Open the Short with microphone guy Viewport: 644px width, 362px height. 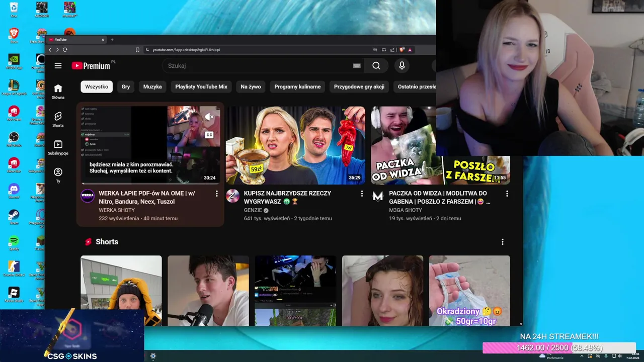coord(208,291)
